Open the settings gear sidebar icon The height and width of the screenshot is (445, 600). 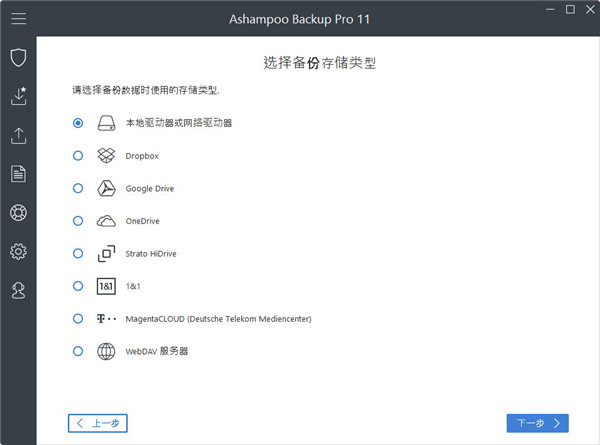pos(18,252)
